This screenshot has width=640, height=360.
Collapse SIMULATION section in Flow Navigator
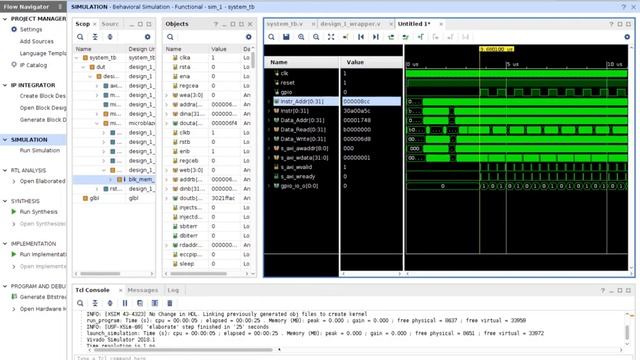[x=5, y=140]
